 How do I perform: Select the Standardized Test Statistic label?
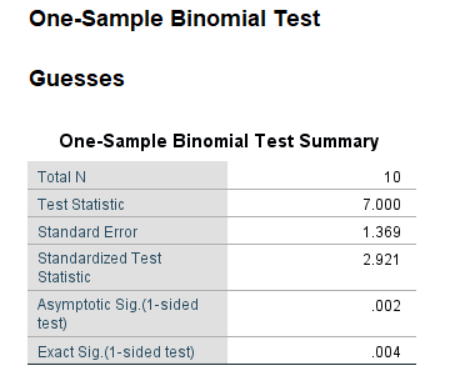pos(100,267)
